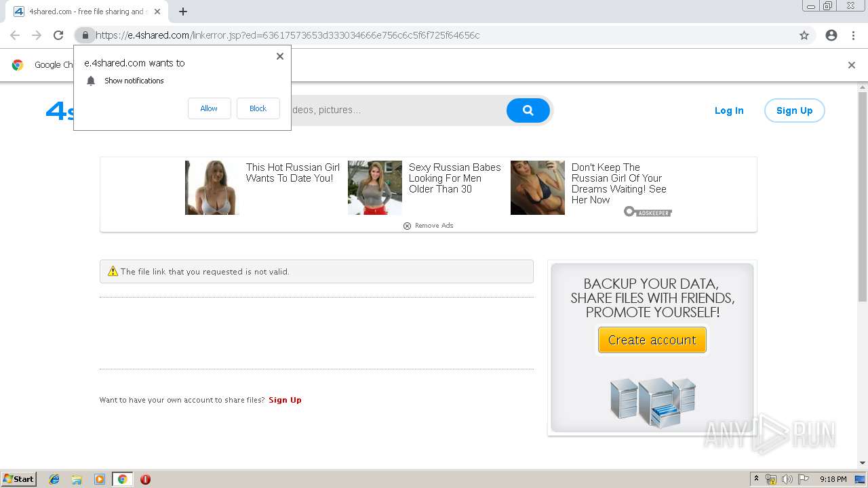Click the Chrome taskbar button
Image resolution: width=868 pixels, height=488 pixels.
click(x=122, y=479)
